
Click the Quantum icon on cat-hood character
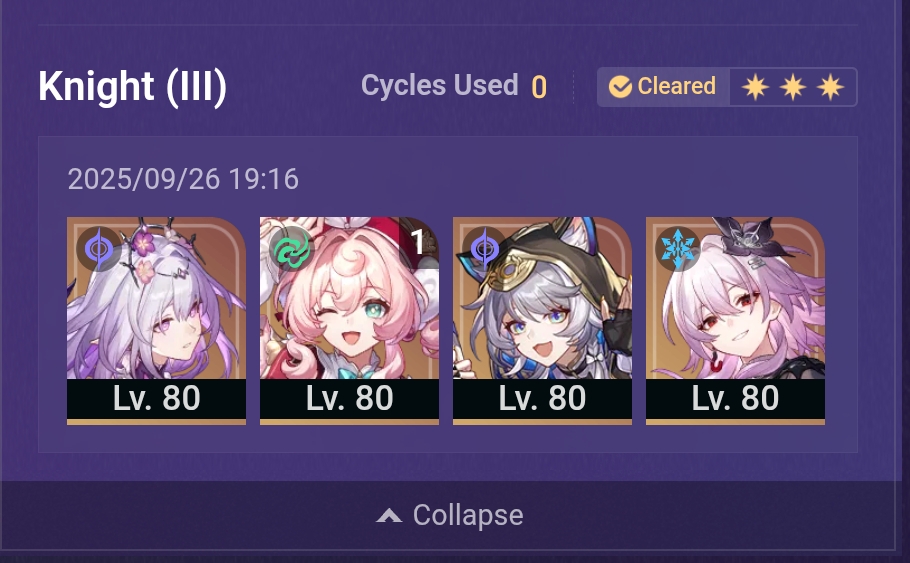coord(485,248)
